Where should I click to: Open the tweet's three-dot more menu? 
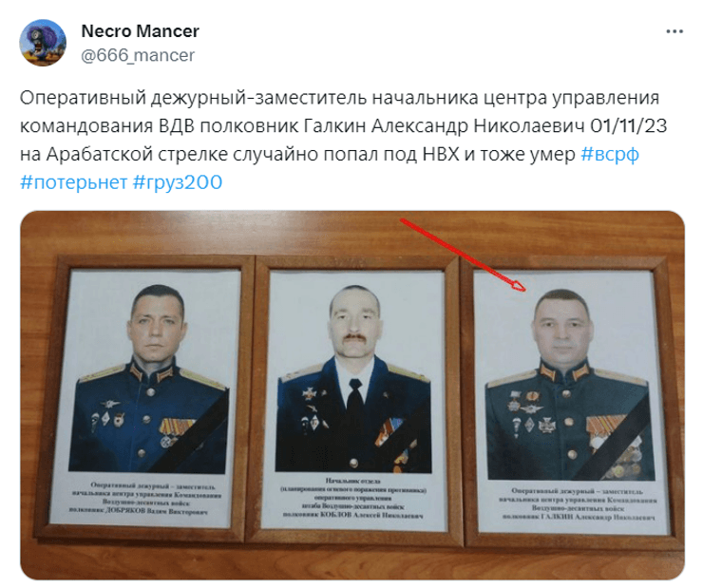click(x=674, y=31)
